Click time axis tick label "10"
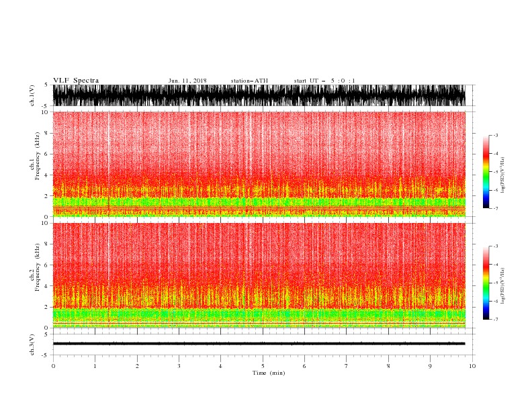 point(472,366)
